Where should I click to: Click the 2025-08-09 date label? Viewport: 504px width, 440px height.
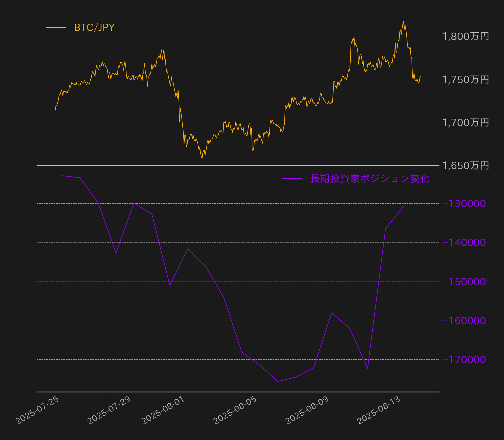coord(307,410)
